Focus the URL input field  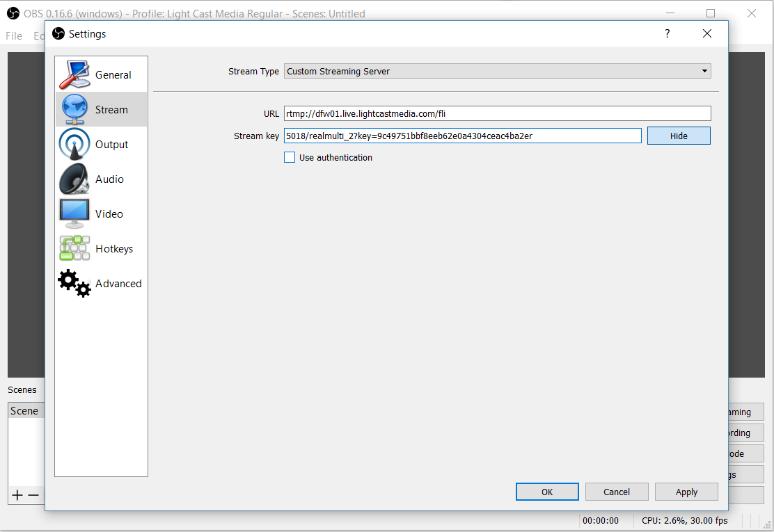[498, 113]
